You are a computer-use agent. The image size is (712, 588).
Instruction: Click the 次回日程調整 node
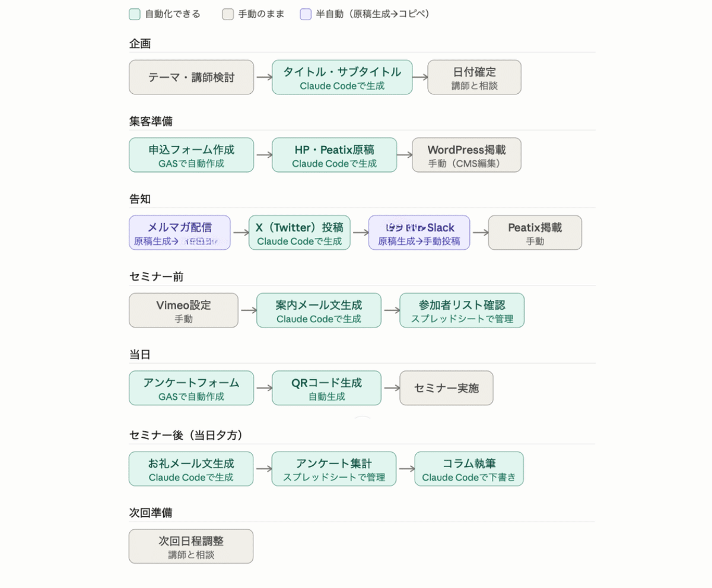coord(191,546)
